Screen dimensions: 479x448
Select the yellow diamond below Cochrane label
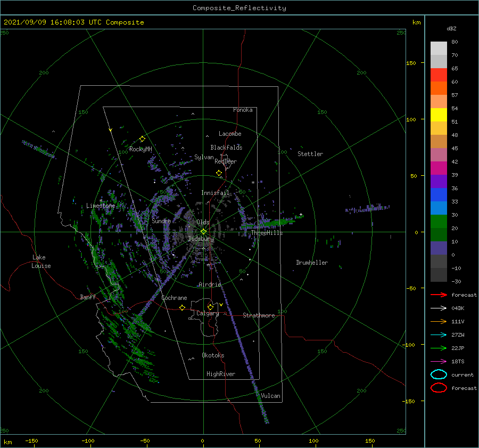(x=183, y=307)
